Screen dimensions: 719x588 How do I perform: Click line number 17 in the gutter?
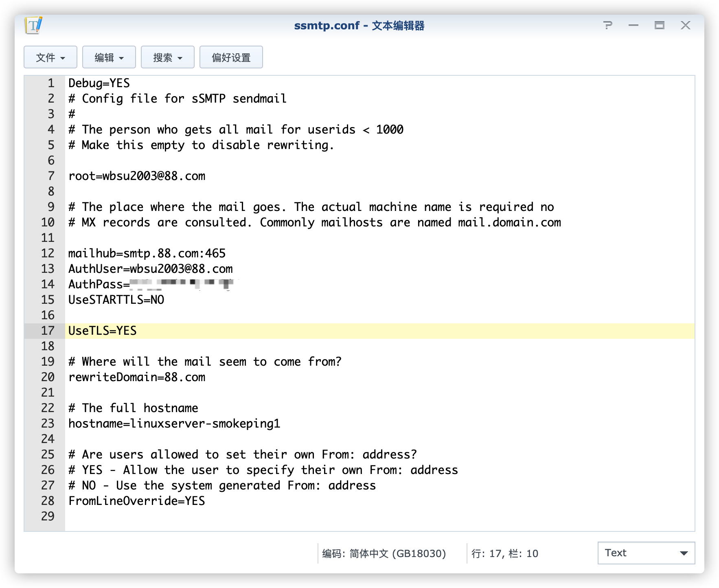(x=48, y=331)
